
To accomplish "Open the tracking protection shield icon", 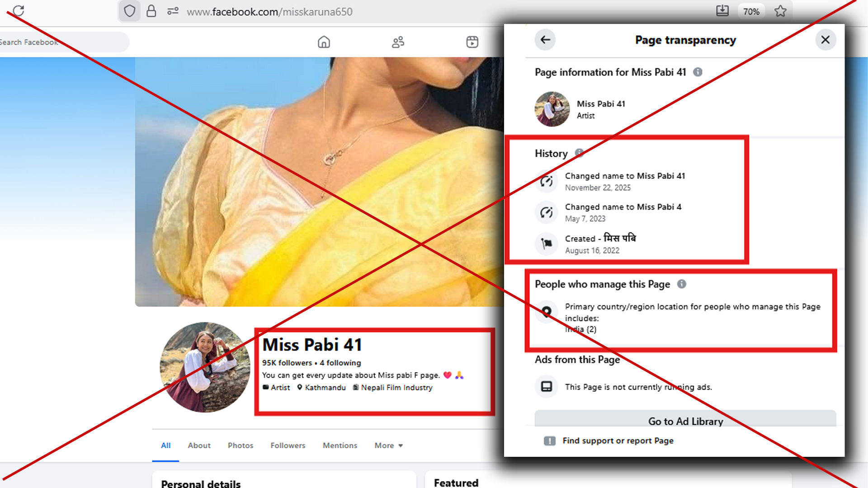I will pyautogui.click(x=130, y=11).
